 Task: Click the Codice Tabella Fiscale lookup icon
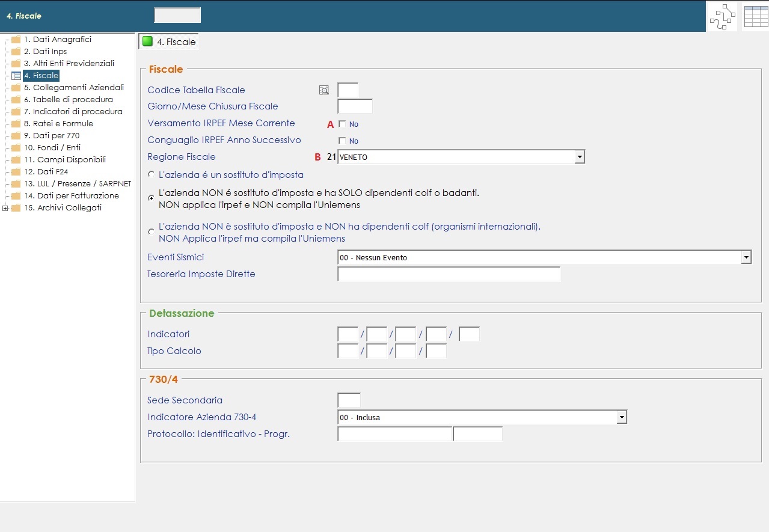pyautogui.click(x=324, y=90)
